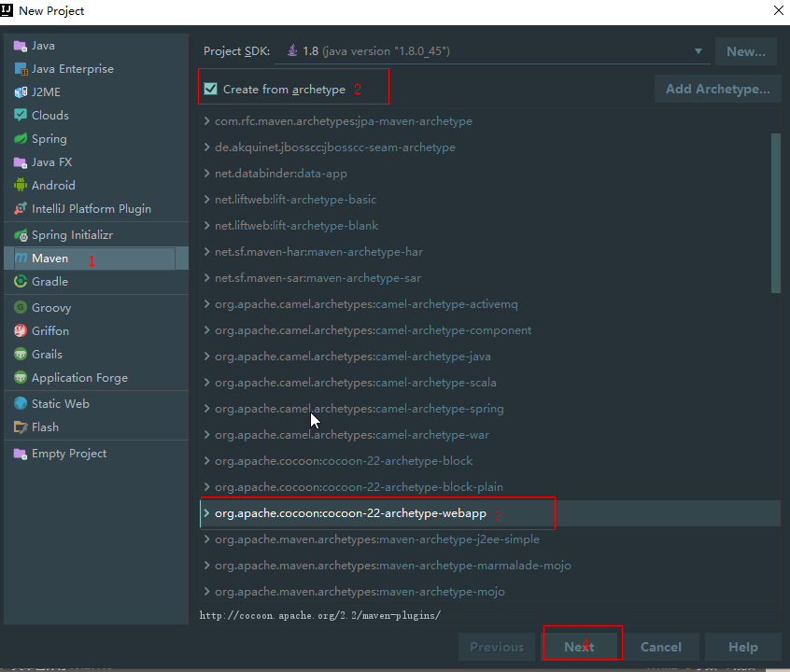Viewport: 790px width, 672px height.
Task: Expand net.databinder:data-app node
Action: click(x=206, y=174)
